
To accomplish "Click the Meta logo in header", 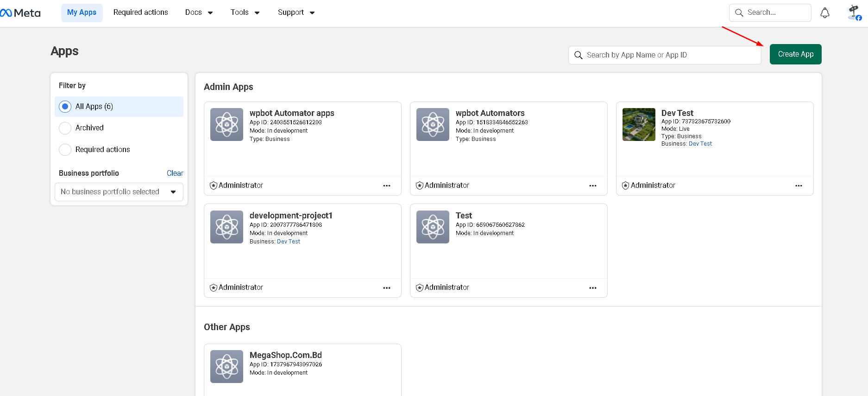I will click(21, 13).
